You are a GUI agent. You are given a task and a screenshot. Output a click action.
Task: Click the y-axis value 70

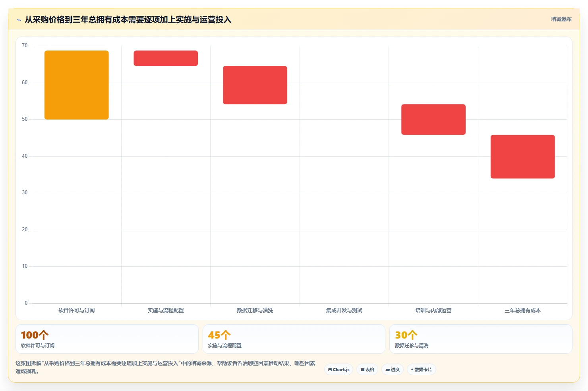[25, 46]
